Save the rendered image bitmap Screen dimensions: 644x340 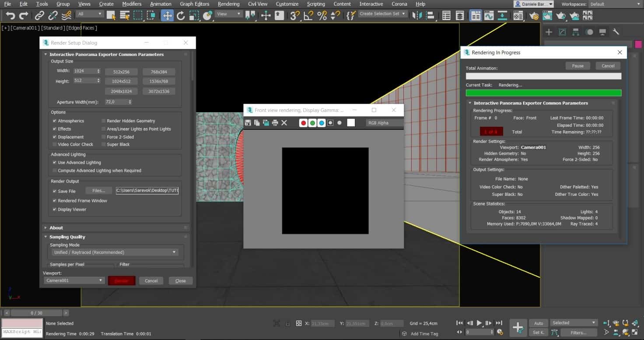(248, 123)
